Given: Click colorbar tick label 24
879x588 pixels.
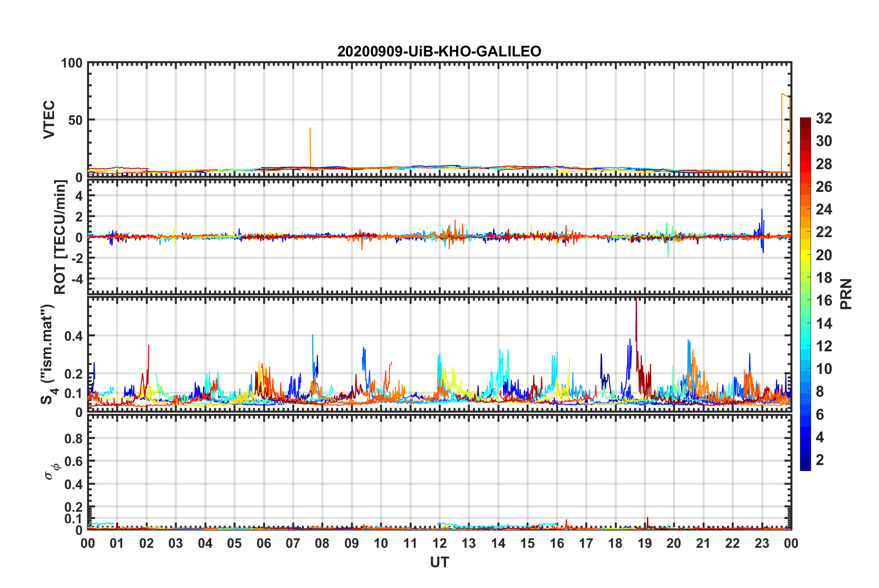Looking at the screenshot, I should click(x=824, y=209).
